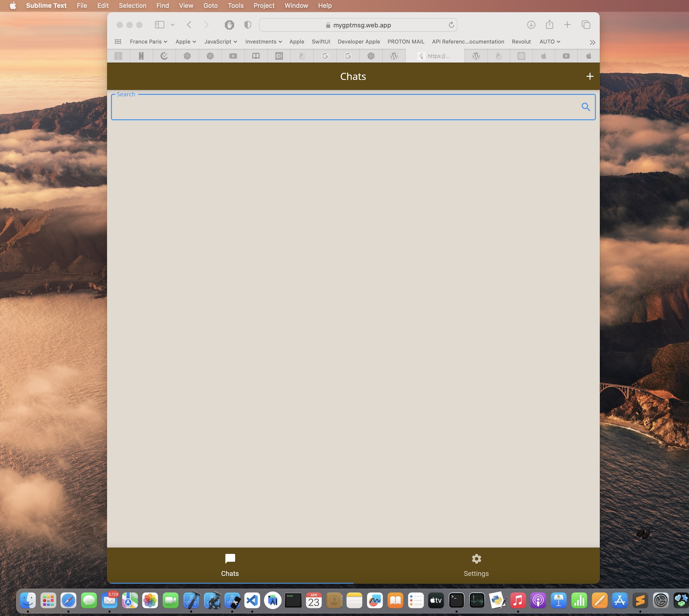Screen dimensions: 689x616
Task: Open the PROTON MAIL bookmark
Action: point(406,42)
